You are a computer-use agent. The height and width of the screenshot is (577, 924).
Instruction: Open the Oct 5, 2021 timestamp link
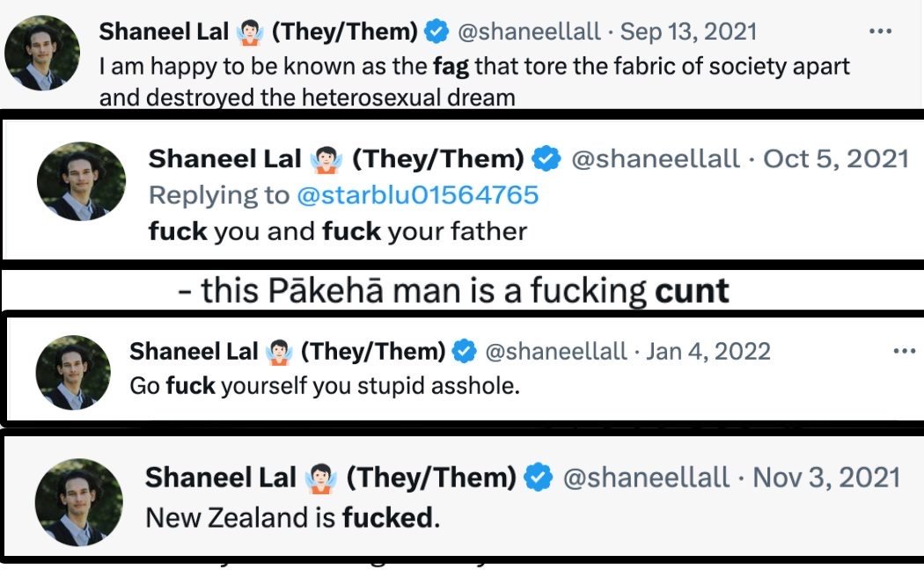click(x=836, y=159)
